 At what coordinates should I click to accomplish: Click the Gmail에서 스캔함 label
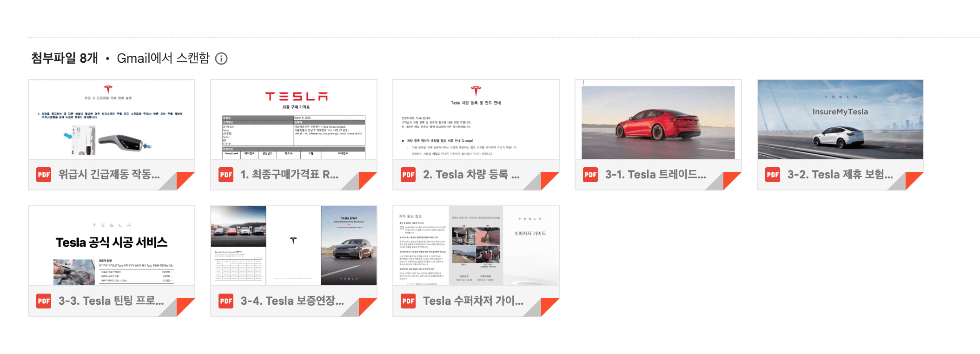coord(163,58)
